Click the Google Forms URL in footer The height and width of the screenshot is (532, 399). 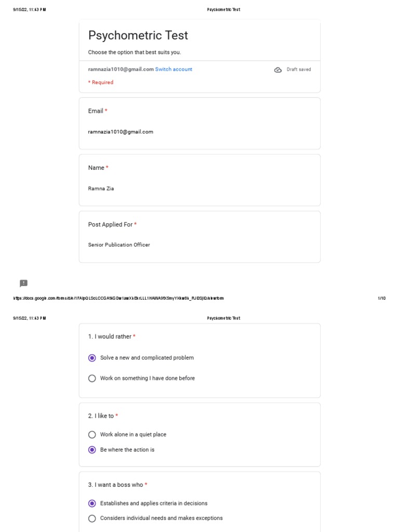[118, 298]
